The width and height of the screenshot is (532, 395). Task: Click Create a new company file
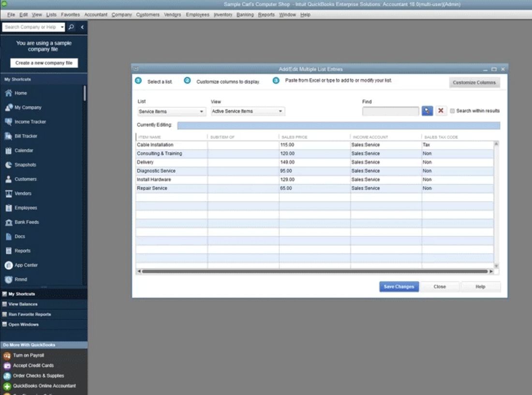(x=44, y=63)
